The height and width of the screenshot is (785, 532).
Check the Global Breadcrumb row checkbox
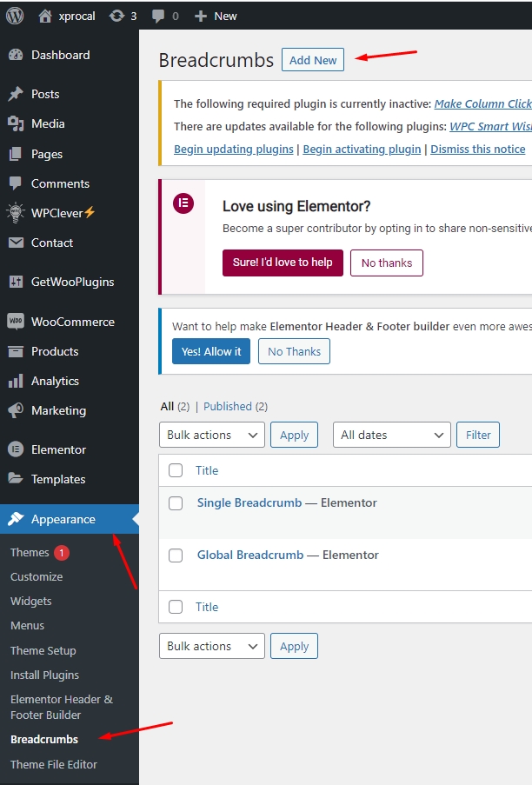click(176, 555)
